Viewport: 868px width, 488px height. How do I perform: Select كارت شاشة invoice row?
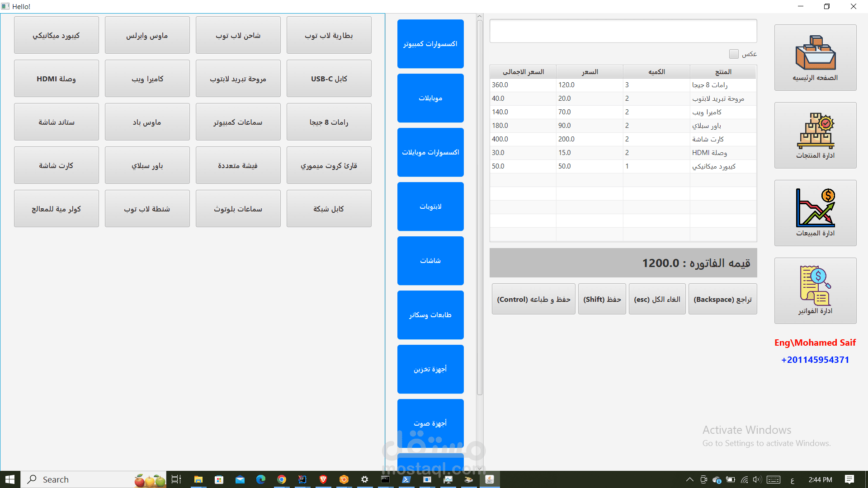623,139
